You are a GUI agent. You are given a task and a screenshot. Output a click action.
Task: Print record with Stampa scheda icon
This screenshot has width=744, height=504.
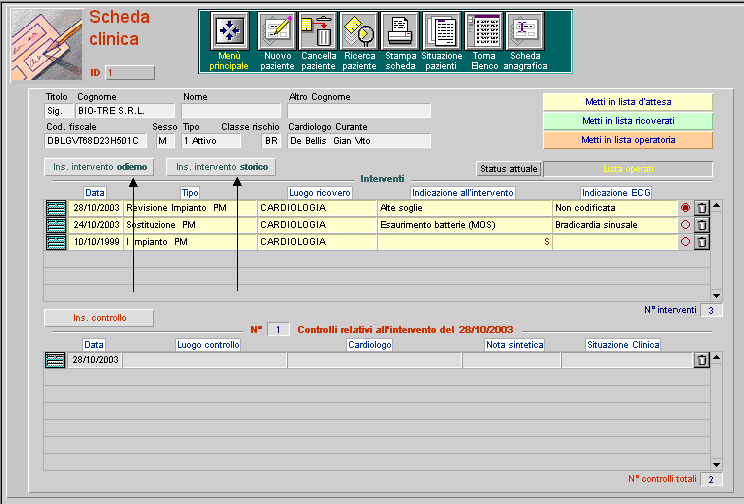coord(400,31)
